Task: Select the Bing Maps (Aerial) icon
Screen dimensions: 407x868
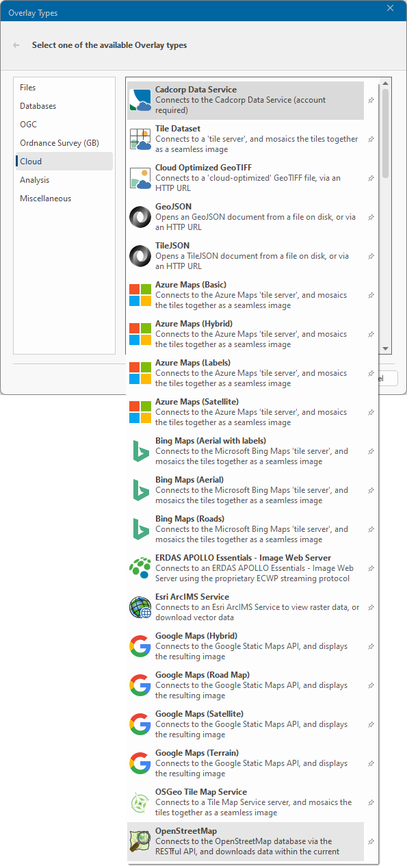Action: coord(140,490)
